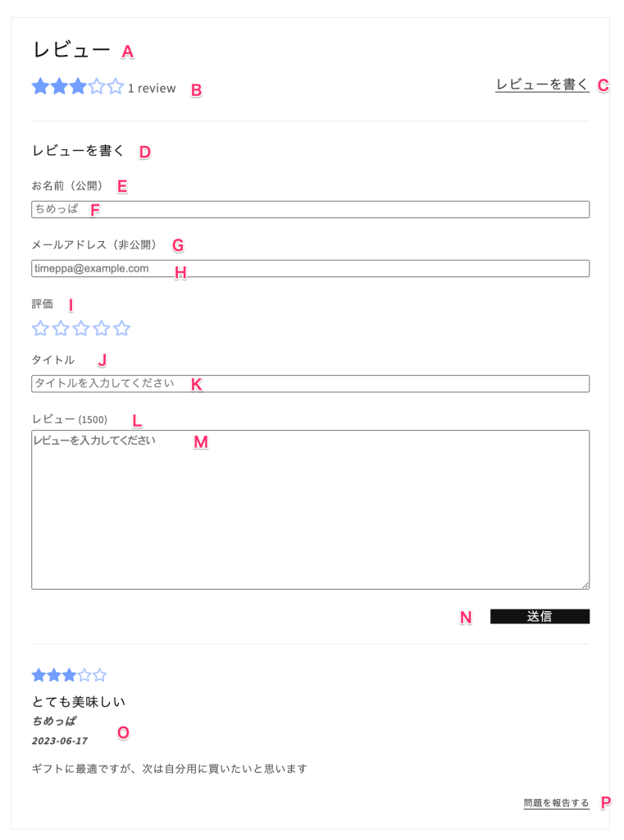This screenshot has height=840, width=624.
Task: Grab the textarea resize handle corner
Action: coord(586,586)
